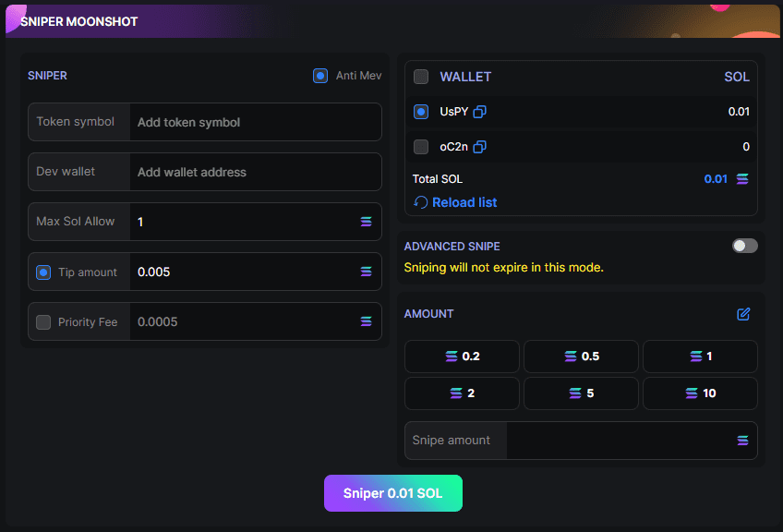Click the Solana icon in Max Sol Allow

click(366, 222)
